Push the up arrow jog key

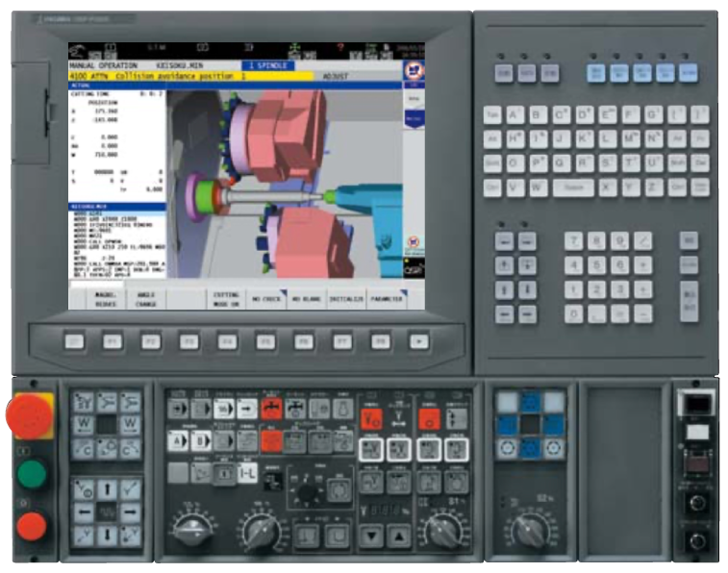tap(107, 489)
